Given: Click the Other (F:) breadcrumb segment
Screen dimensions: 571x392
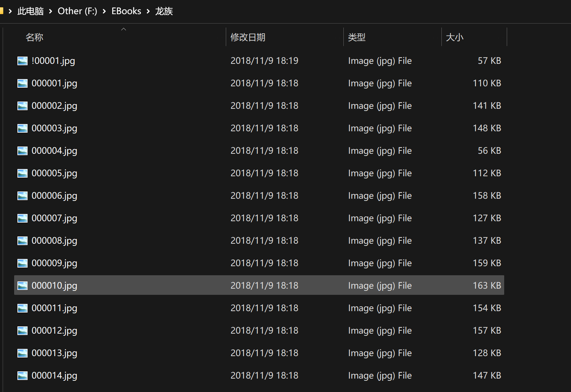Looking at the screenshot, I should coord(77,11).
